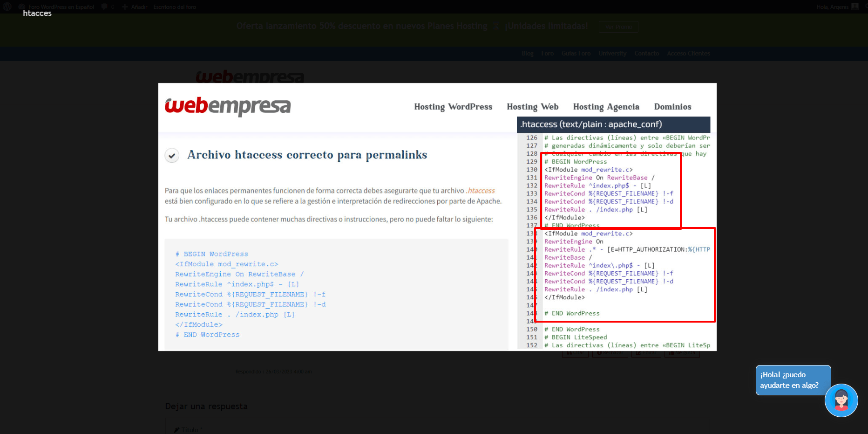Click the '¡Hola! ¿puedo ayudarte en algo?' chat bubble

point(793,380)
